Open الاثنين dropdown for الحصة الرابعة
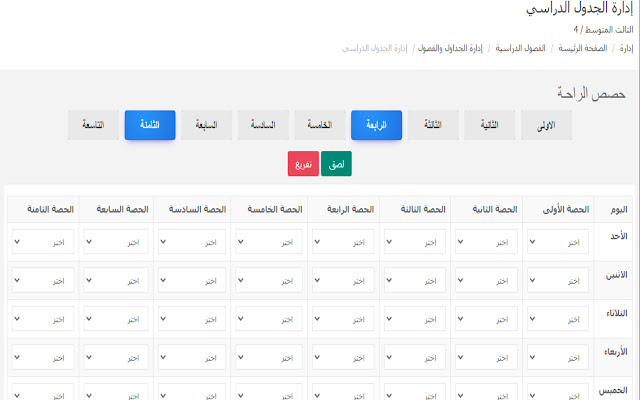 tap(343, 280)
